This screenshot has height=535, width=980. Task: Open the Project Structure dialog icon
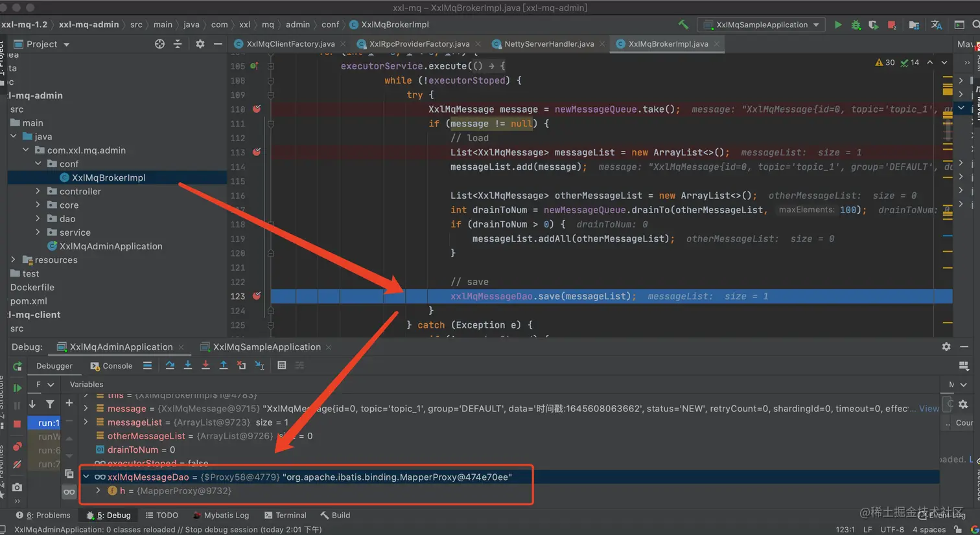914,25
